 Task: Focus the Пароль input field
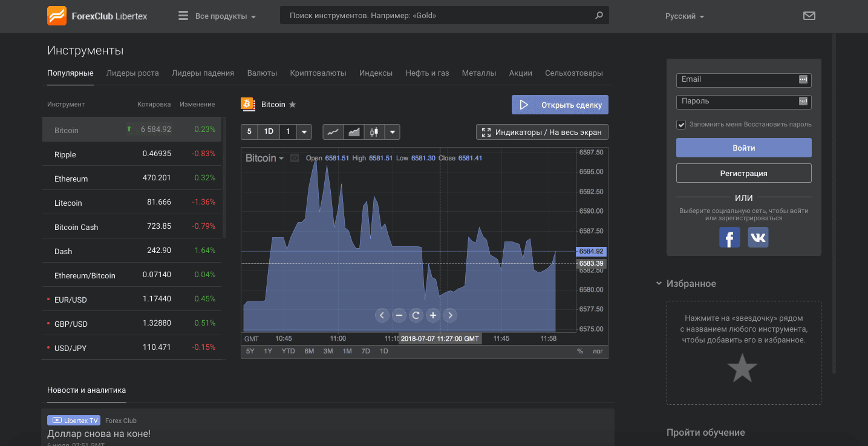click(x=743, y=101)
